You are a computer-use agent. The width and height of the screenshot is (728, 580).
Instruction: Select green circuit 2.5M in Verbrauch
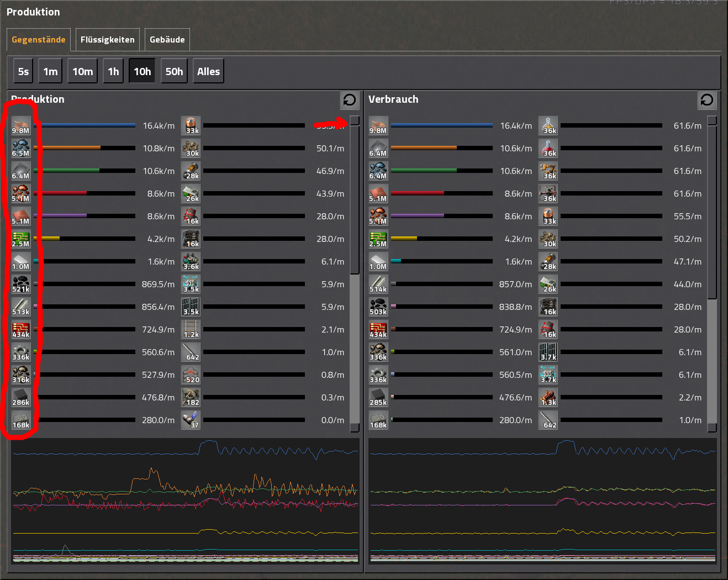pos(378,239)
